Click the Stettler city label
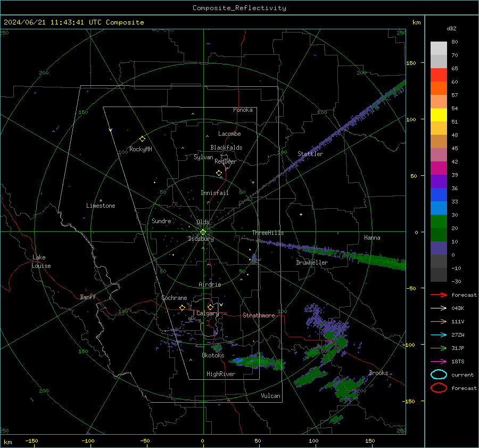 tap(310, 154)
